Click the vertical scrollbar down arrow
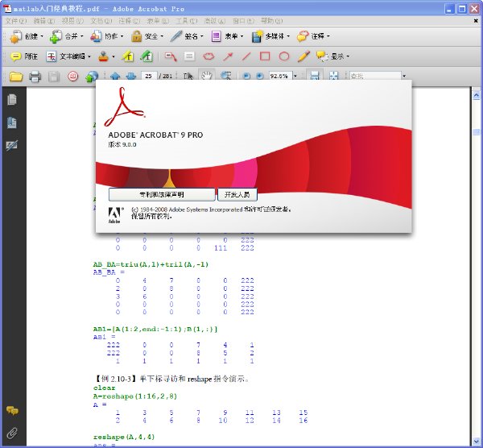Image resolution: width=483 pixels, height=448 pixels. click(x=477, y=442)
